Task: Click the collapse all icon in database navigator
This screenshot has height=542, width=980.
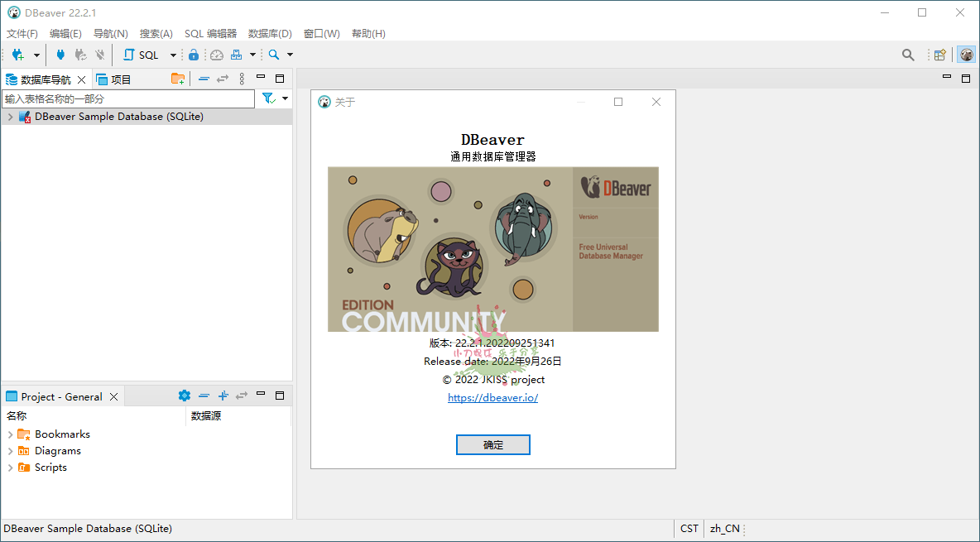Action: [x=204, y=78]
